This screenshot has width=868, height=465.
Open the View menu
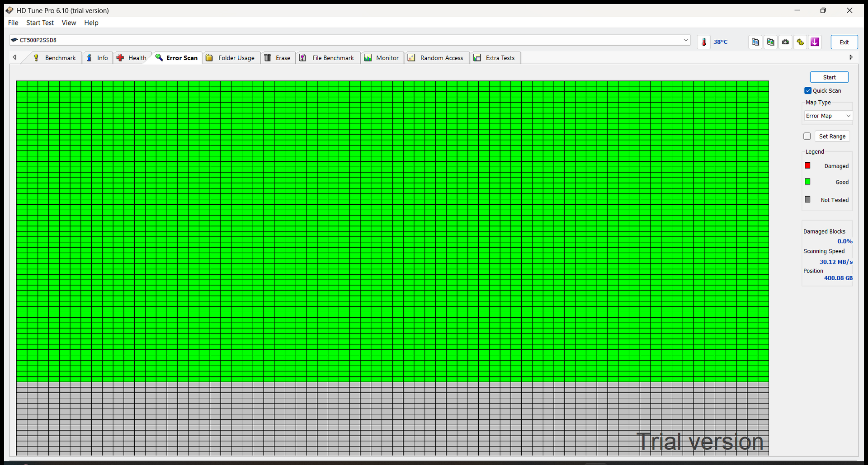point(69,23)
